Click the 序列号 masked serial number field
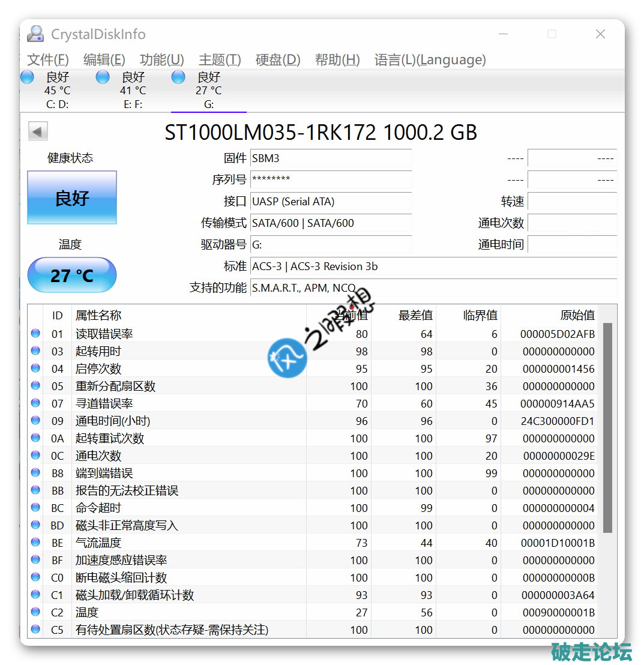The width and height of the screenshot is (644, 665). pos(331,179)
